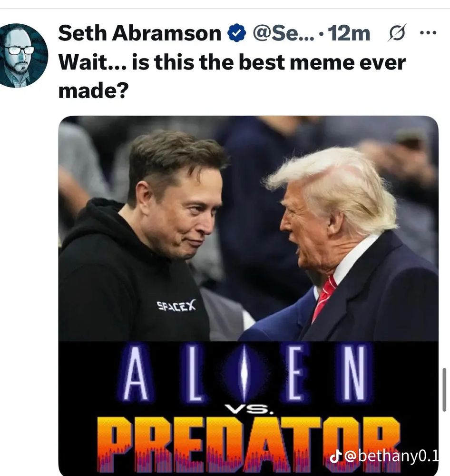Click the slashed-circle Grok icon
Image resolution: width=450 pixels, height=476 pixels.
point(396,33)
